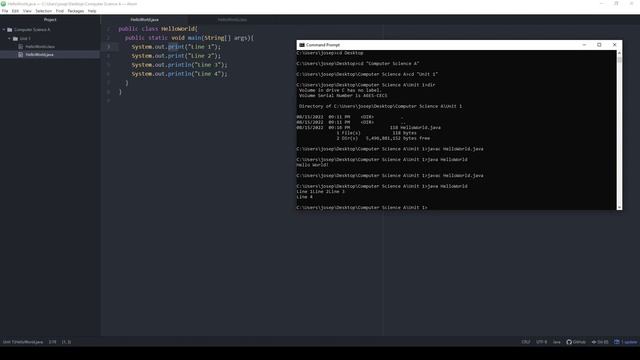Switch to the active HelloWorld.java editor tab
640x360 pixels.
pyautogui.click(x=144, y=20)
